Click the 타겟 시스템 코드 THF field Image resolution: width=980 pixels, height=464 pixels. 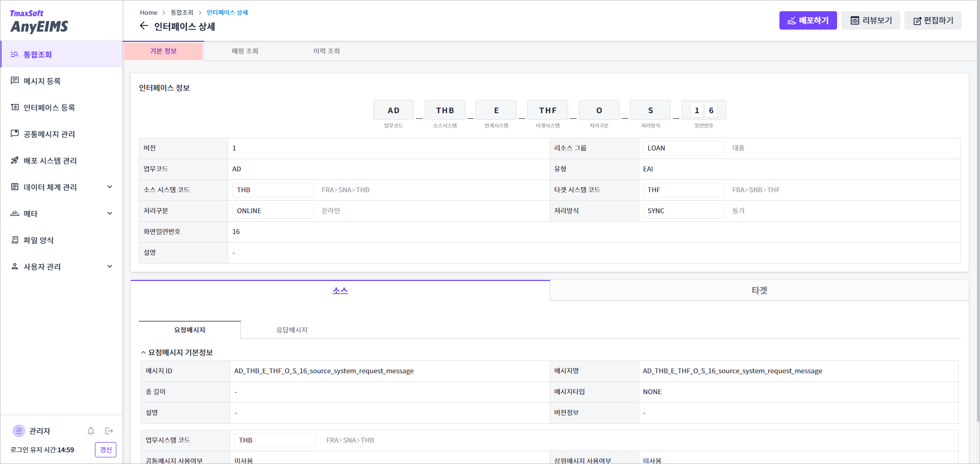tap(683, 190)
